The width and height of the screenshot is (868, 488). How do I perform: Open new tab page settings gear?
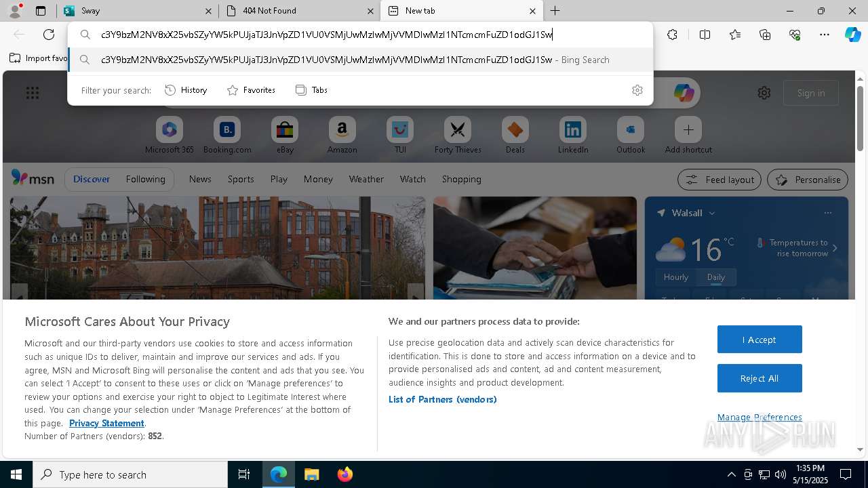click(764, 93)
